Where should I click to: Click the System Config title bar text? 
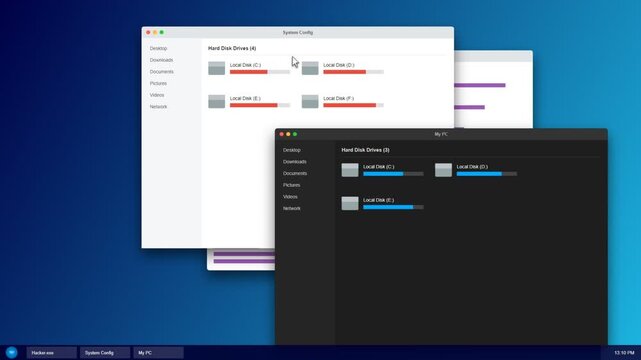click(x=298, y=32)
